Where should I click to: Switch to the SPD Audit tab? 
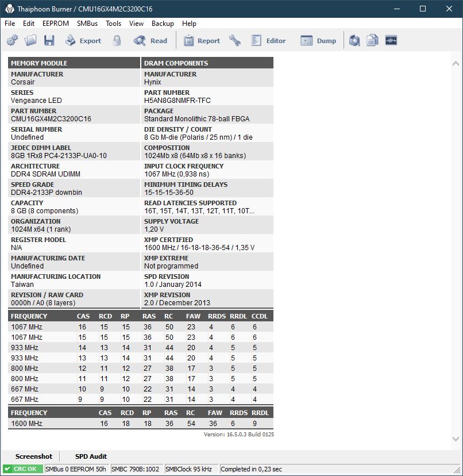91,456
